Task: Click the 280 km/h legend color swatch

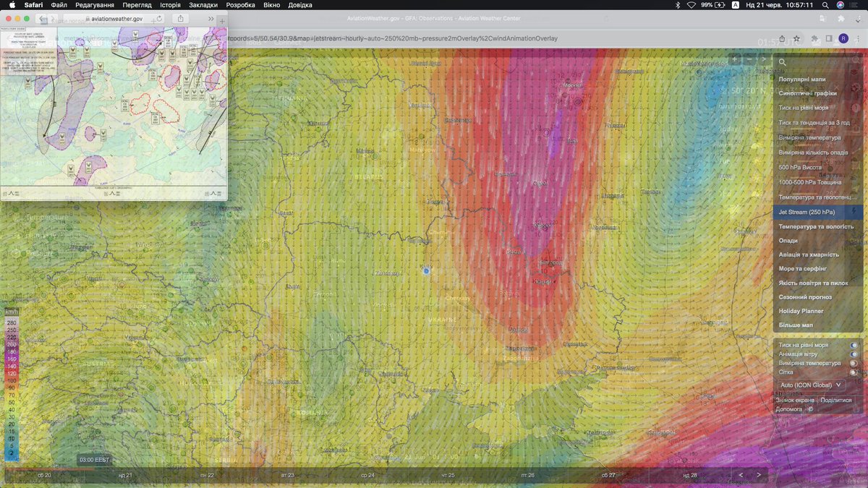Action: (12, 322)
